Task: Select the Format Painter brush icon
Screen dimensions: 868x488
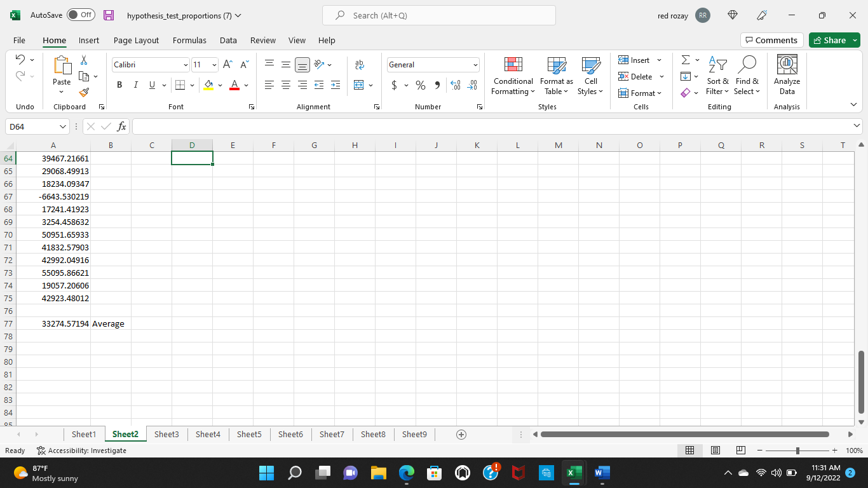Action: (x=84, y=92)
